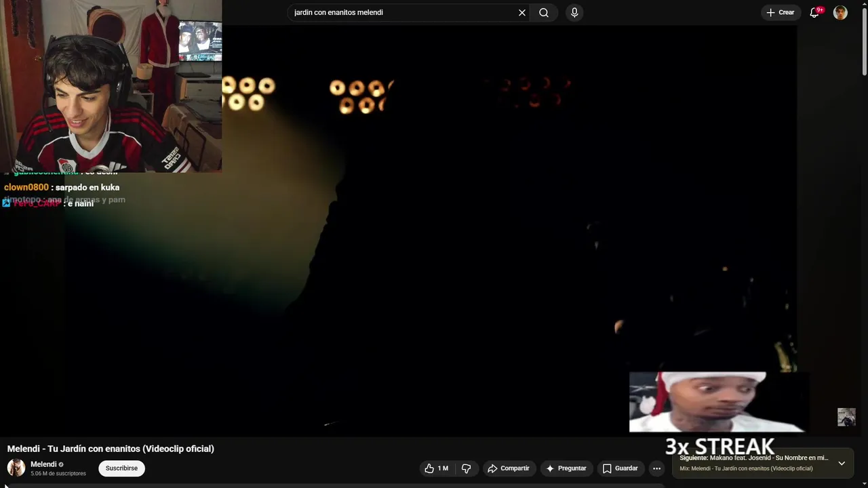Open more actions three-dot menu
The height and width of the screenshot is (488, 868).
pos(656,468)
